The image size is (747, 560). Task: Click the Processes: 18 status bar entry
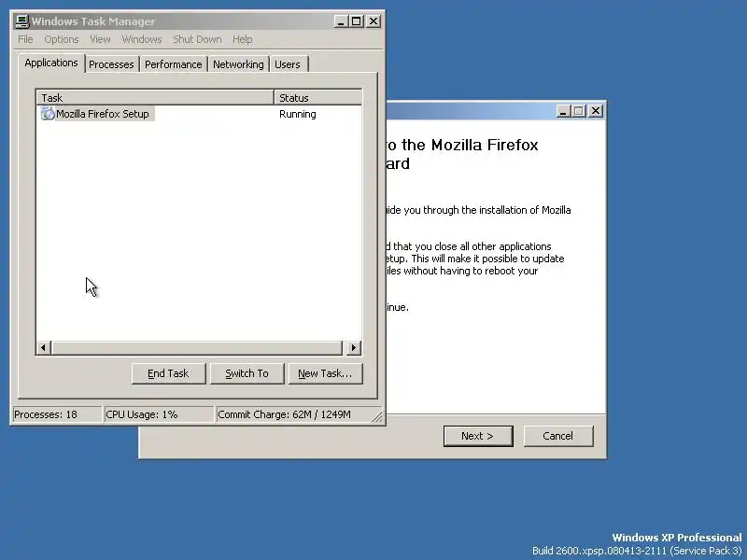(x=57, y=414)
